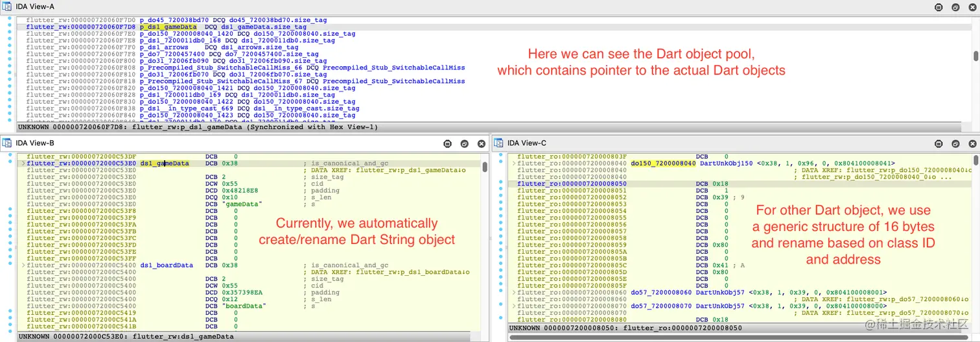The height and width of the screenshot is (342, 980).
Task: Select the highlighted p_ds1_gameData label in View-A
Action: tap(167, 27)
